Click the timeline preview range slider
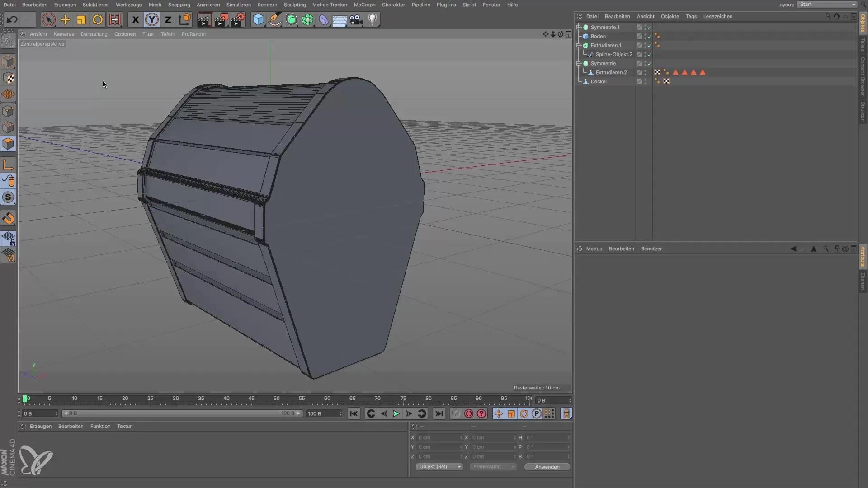 [182, 413]
